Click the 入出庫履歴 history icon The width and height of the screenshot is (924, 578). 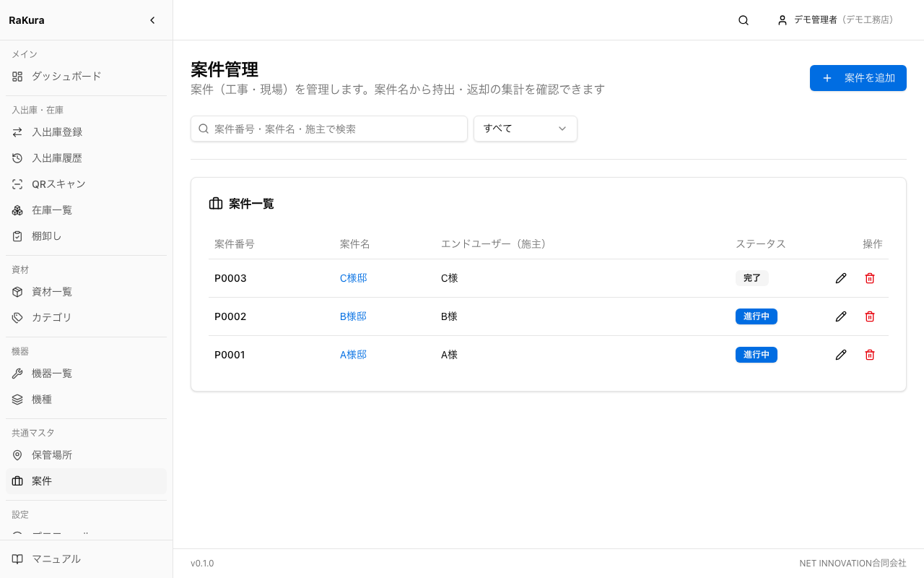click(x=17, y=158)
